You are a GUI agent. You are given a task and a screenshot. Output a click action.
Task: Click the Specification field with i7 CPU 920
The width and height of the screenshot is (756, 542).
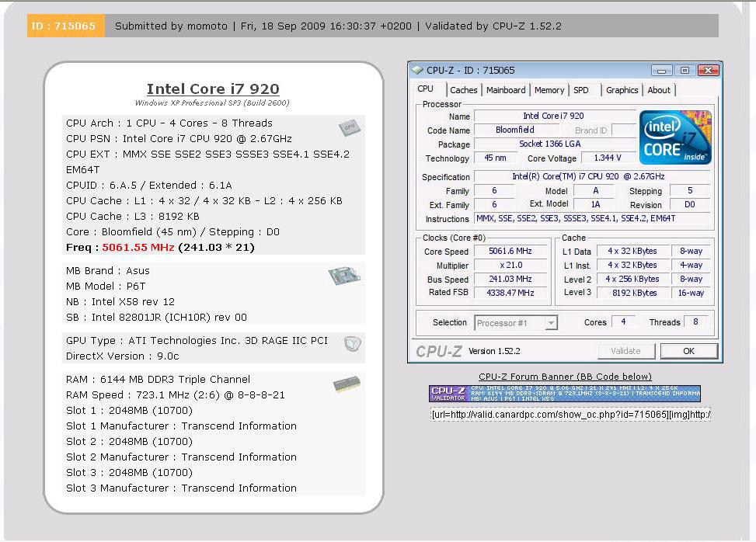pos(592,177)
